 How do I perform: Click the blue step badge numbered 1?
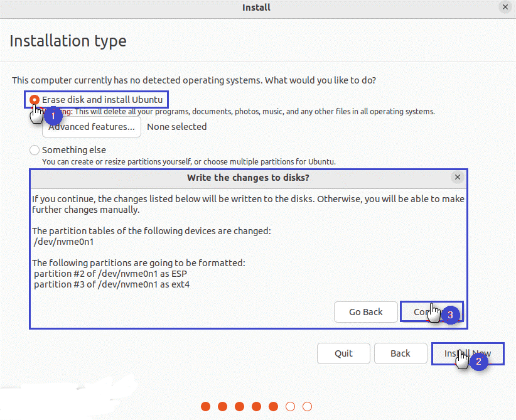pyautogui.click(x=53, y=116)
